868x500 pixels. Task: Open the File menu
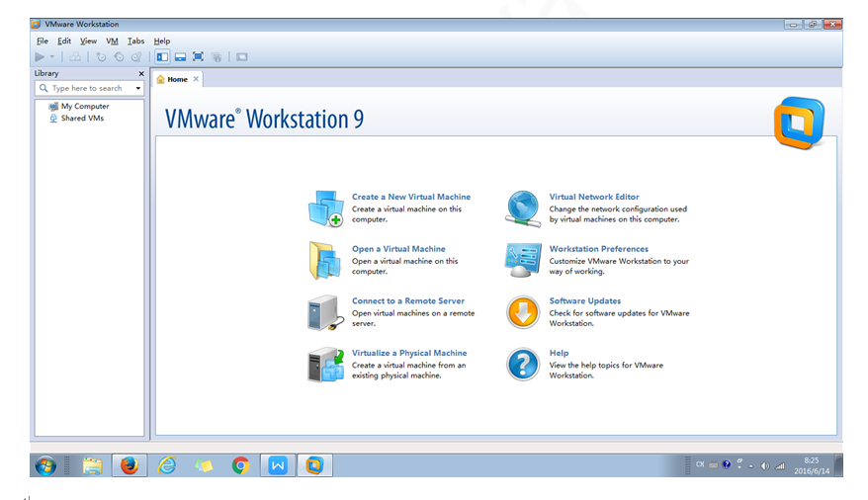[x=43, y=41]
